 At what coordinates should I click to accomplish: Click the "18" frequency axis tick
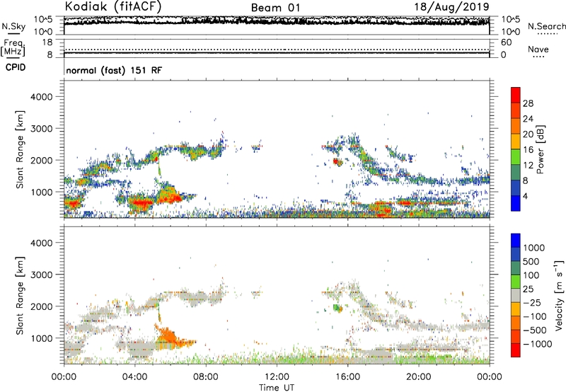pos(47,42)
